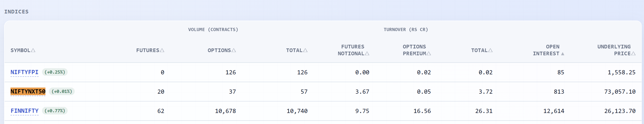
Task: Sort by Futures Notional triangle icon
Action: click(367, 54)
